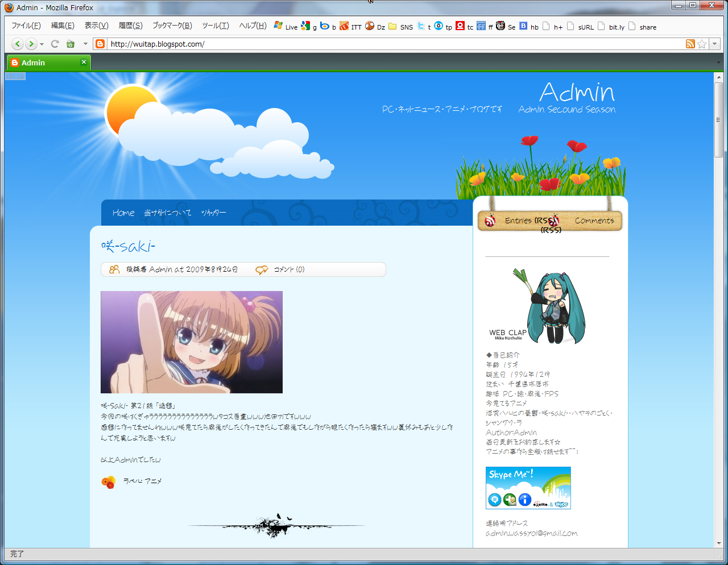Select the Admin browser tab

pyautogui.click(x=48, y=63)
